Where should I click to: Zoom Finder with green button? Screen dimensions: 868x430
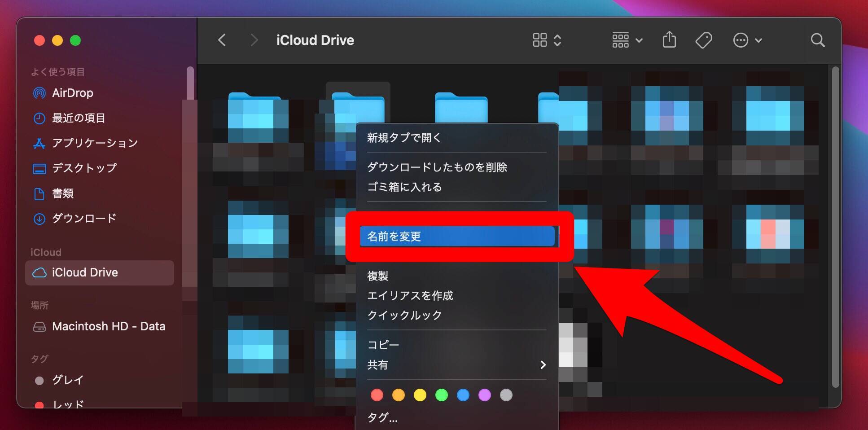coord(75,40)
